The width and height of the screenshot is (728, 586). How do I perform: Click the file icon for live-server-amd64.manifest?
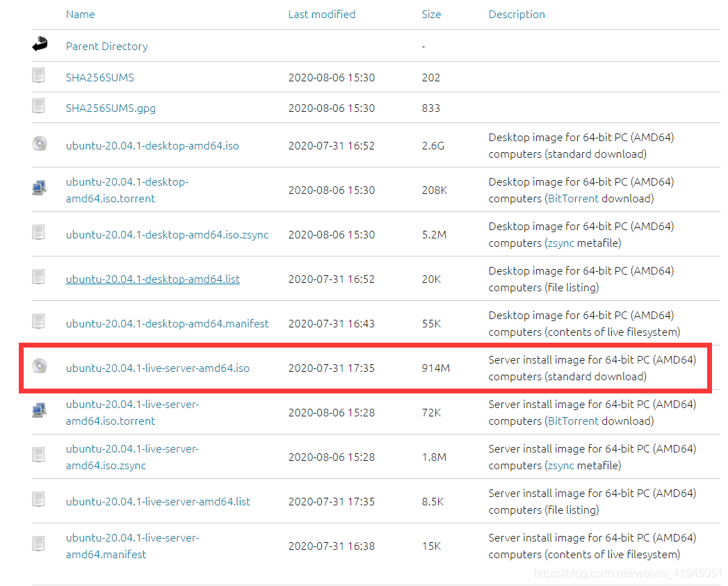click(x=38, y=544)
